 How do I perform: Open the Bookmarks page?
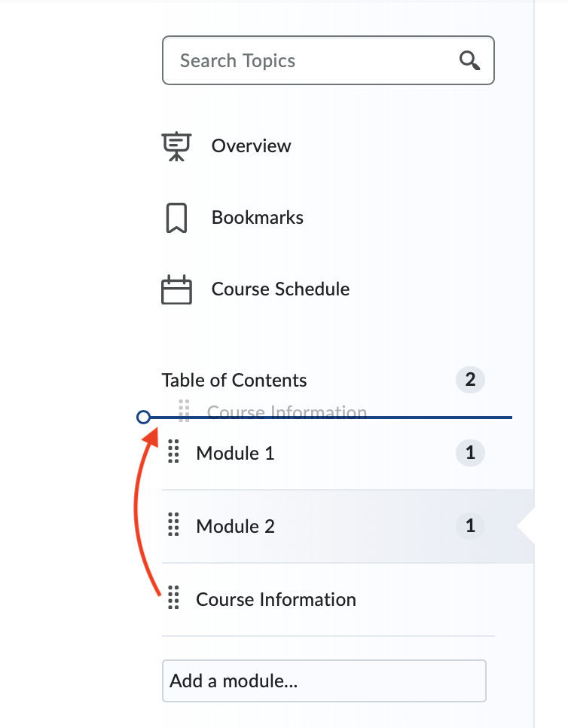point(258,217)
